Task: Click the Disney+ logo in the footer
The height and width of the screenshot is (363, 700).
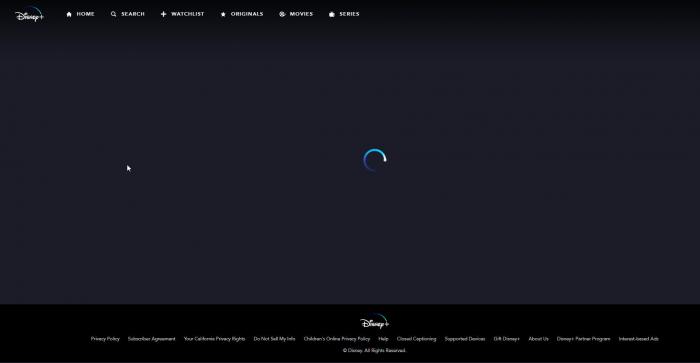Action: 375,321
